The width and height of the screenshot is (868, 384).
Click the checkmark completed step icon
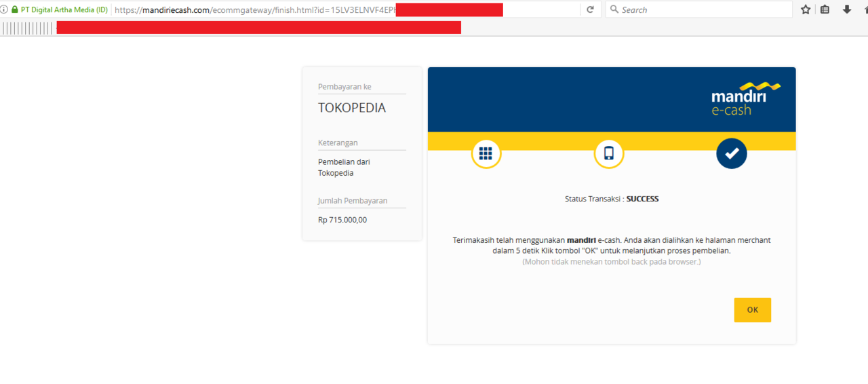pos(732,153)
